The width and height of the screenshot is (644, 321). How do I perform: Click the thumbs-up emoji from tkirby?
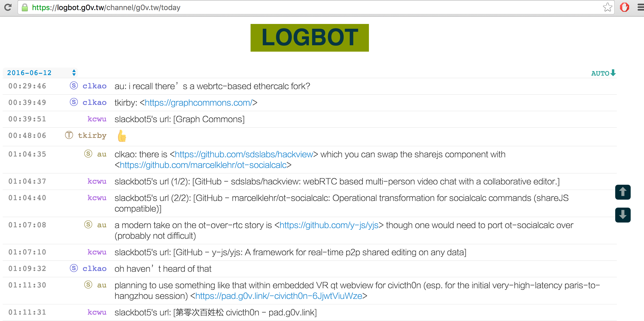[122, 136]
